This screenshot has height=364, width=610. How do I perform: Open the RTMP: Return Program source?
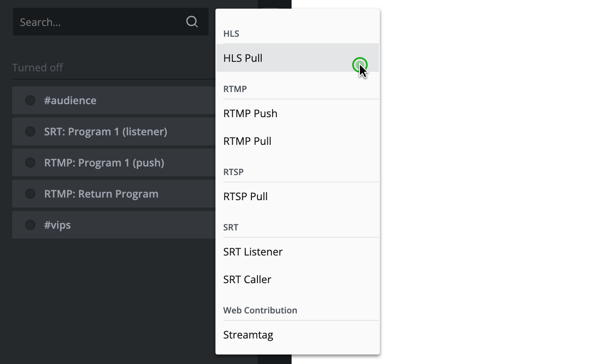click(102, 194)
